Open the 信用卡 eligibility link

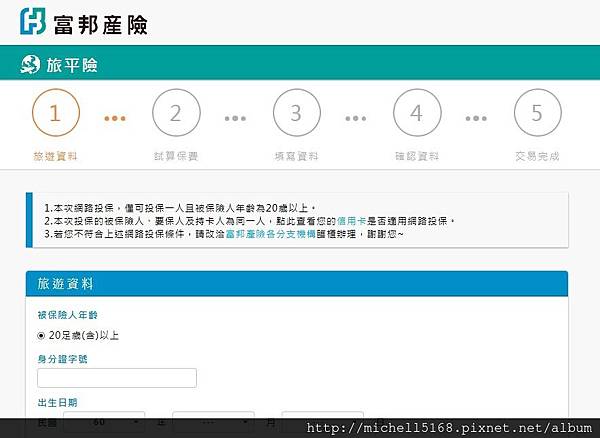tap(352, 221)
